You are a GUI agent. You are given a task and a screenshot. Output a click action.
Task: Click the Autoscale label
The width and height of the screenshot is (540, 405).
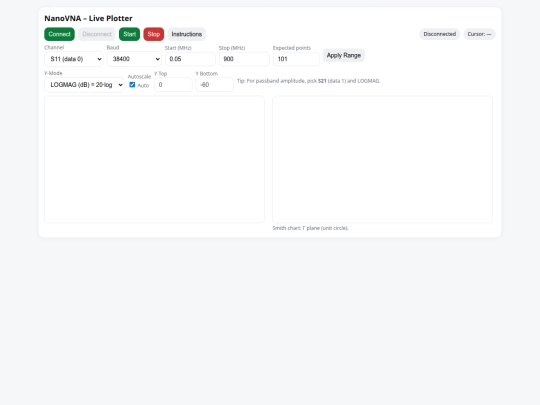point(139,76)
